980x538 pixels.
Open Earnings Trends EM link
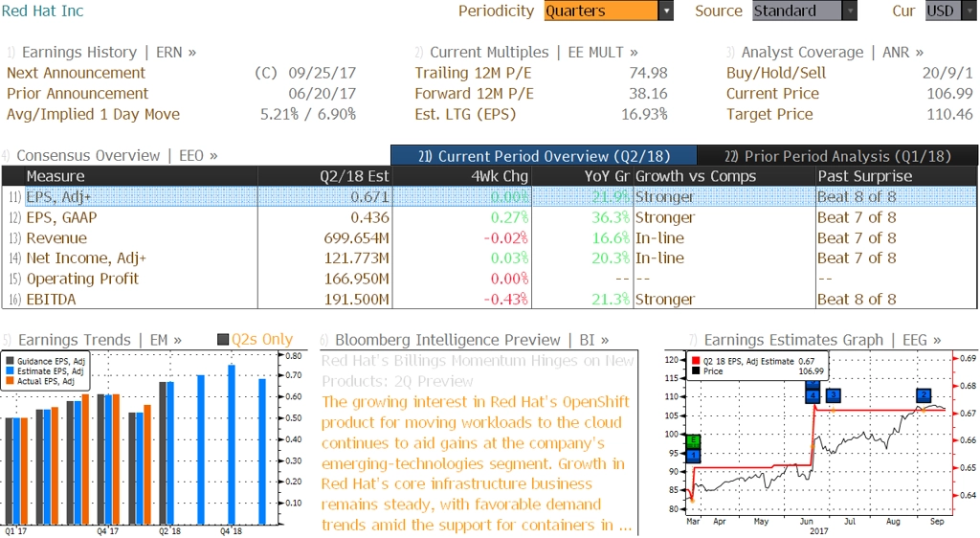[x=100, y=340]
